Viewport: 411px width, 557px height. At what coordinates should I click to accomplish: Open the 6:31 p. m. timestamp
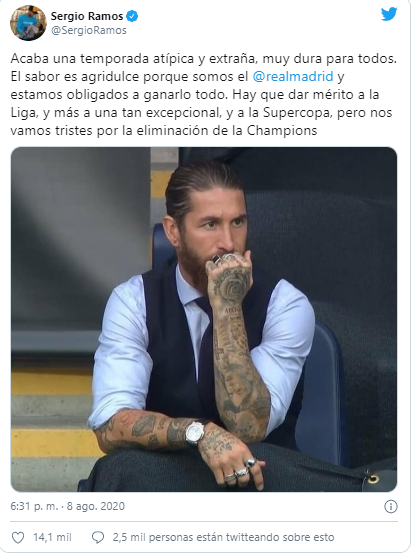pos(34,506)
